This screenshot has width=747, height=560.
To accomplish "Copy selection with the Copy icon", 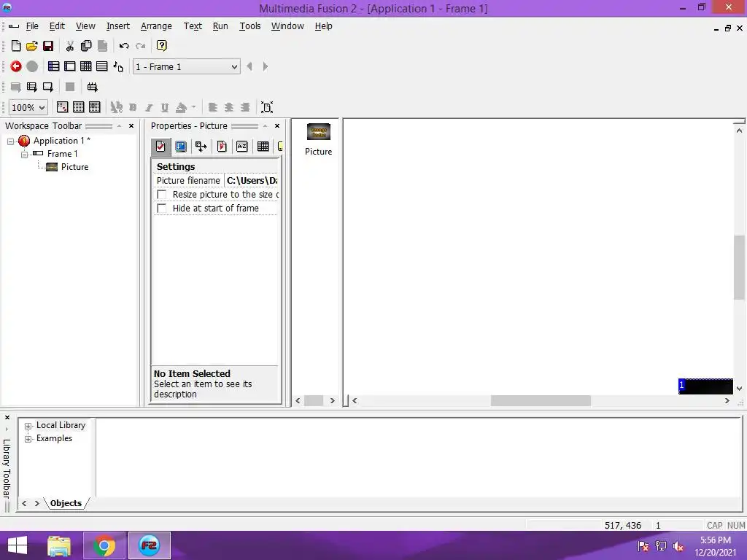I will pos(86,46).
